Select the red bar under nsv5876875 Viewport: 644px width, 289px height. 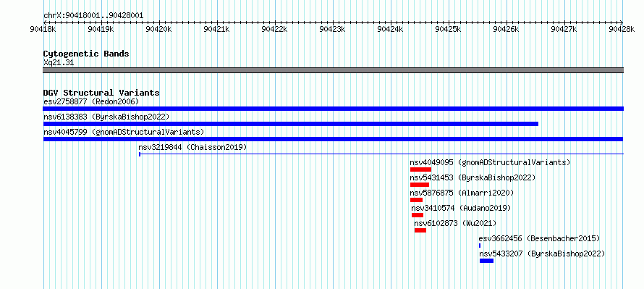(x=417, y=200)
